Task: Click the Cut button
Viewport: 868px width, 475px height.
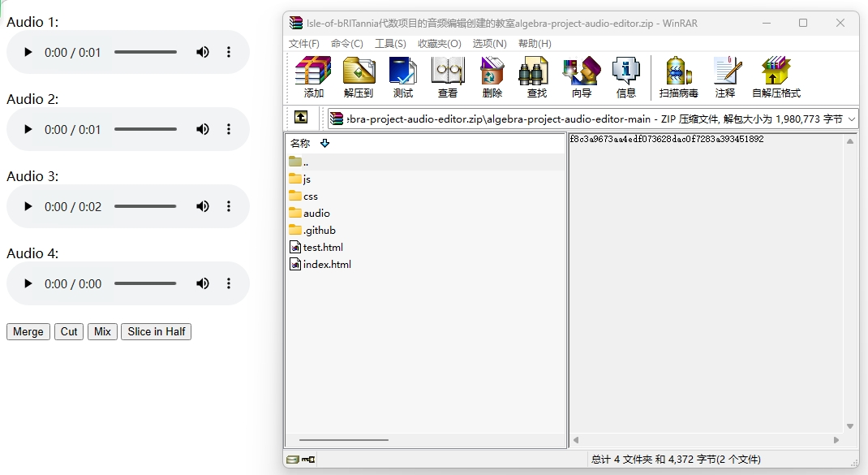Action: [x=69, y=331]
